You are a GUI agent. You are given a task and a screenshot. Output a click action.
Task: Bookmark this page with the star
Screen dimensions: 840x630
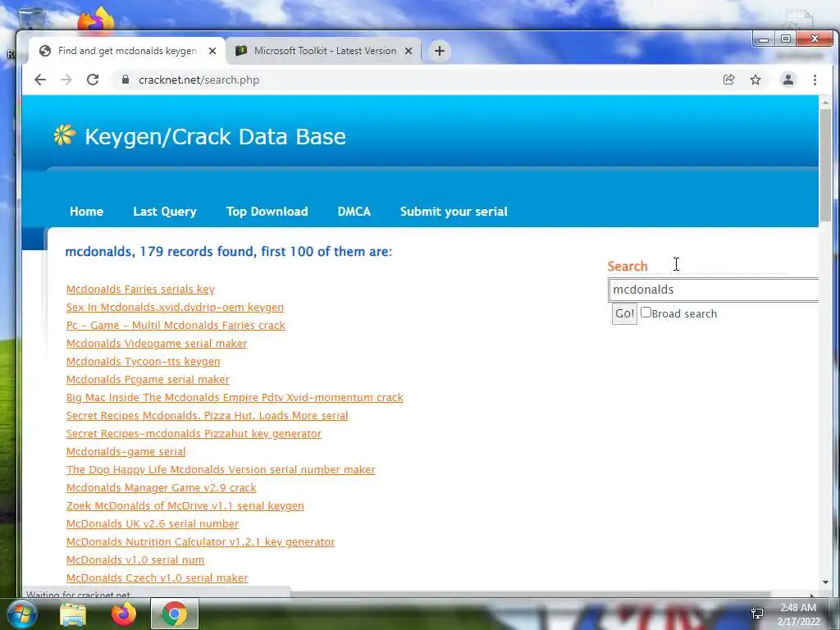click(756, 80)
